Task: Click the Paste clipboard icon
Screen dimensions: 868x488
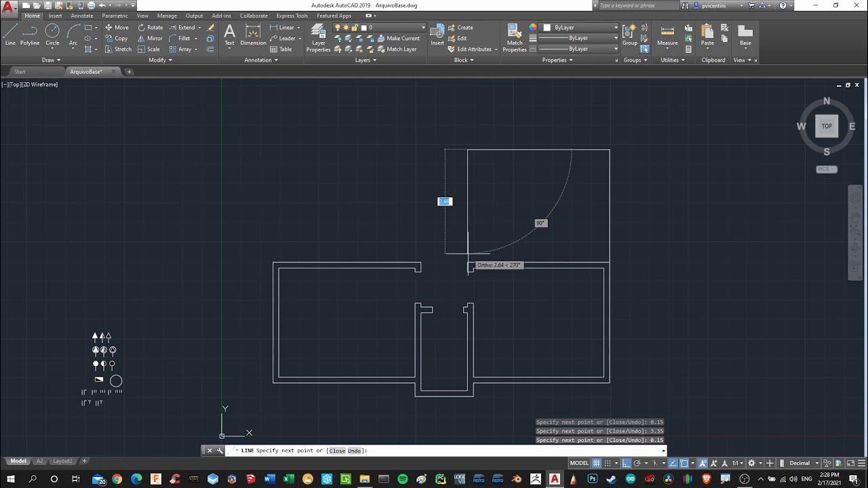Action: (707, 35)
